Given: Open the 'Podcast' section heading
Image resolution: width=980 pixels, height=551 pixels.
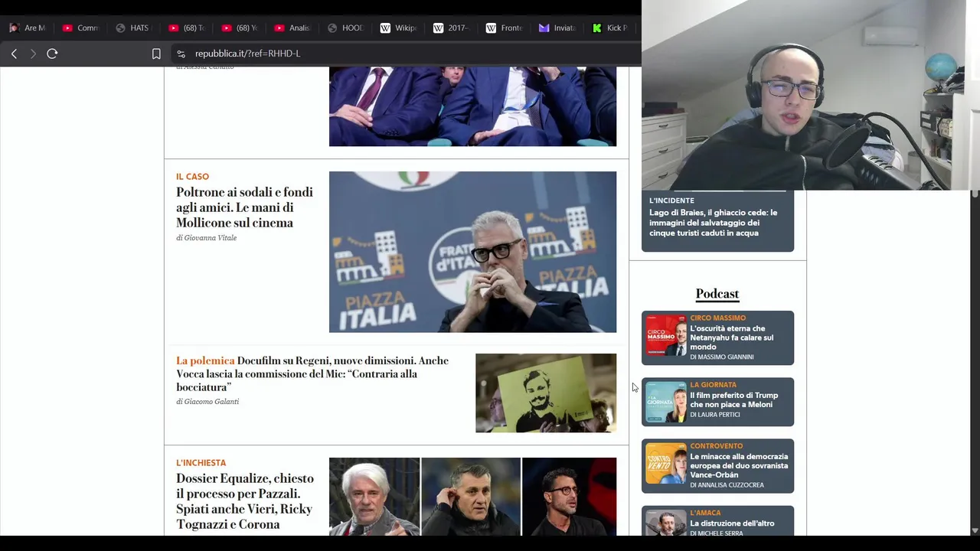Looking at the screenshot, I should [717, 294].
